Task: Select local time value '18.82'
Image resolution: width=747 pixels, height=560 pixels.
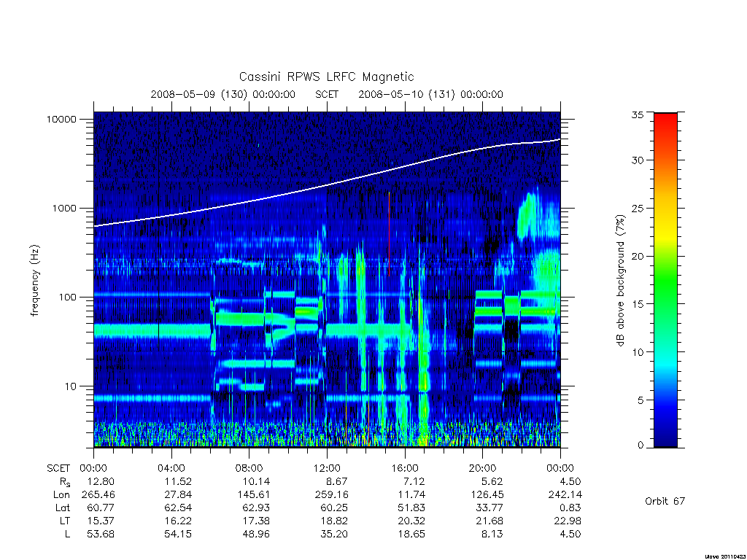Action: pos(334,521)
